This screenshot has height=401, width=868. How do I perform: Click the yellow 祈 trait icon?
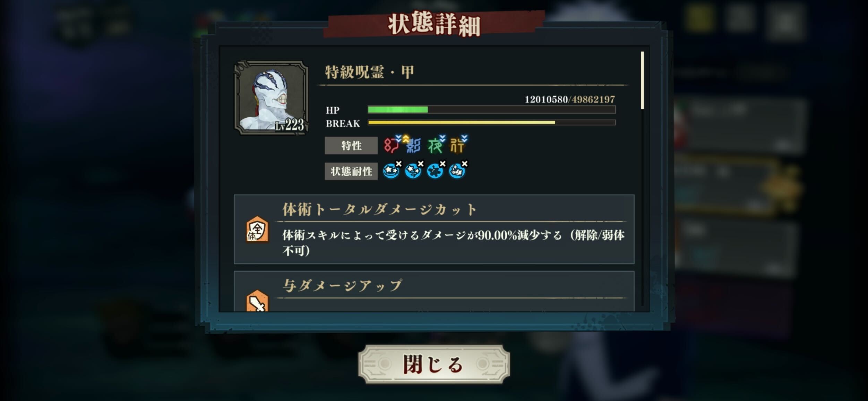click(458, 145)
